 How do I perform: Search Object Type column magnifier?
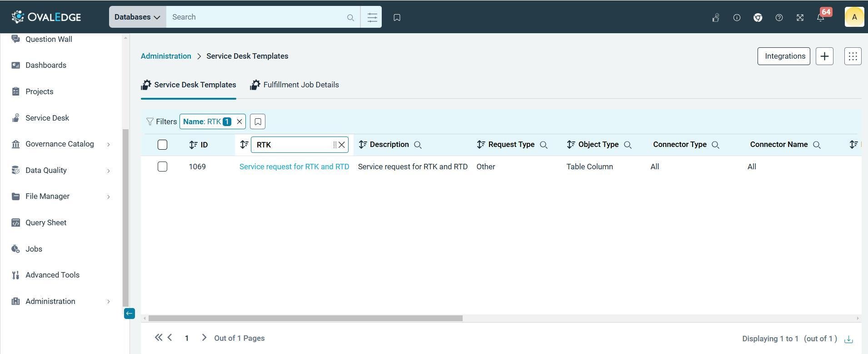[628, 145]
